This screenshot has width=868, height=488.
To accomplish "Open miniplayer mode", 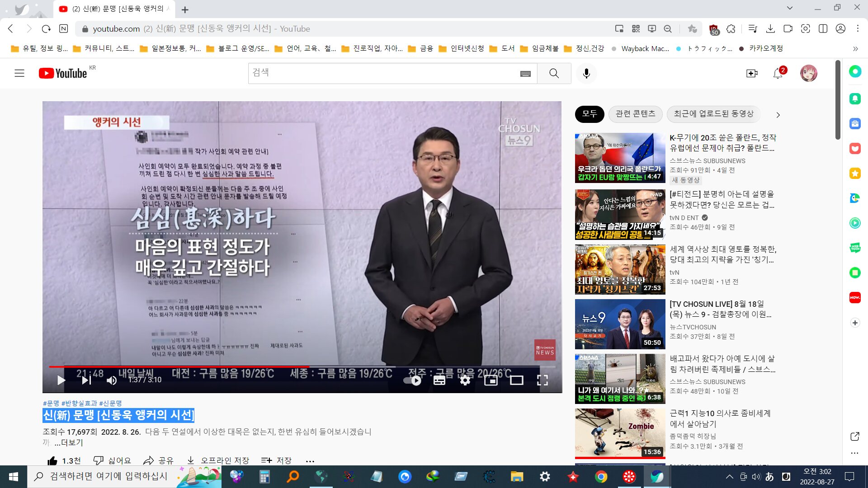I will click(x=491, y=380).
